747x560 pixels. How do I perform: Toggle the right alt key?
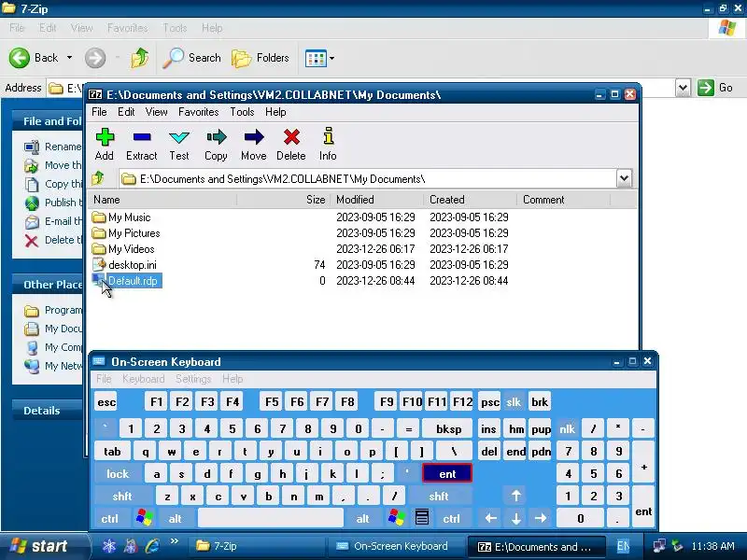coord(363,518)
